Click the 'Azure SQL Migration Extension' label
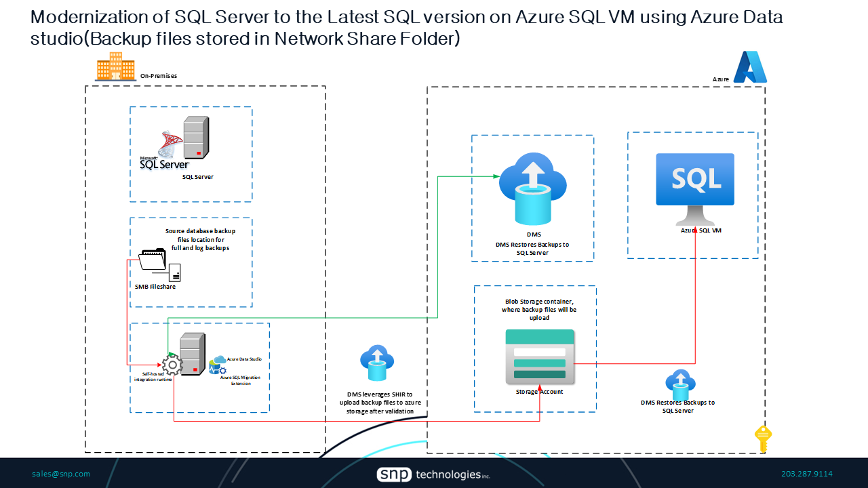Screen dimensions: 868x488 pos(240,380)
